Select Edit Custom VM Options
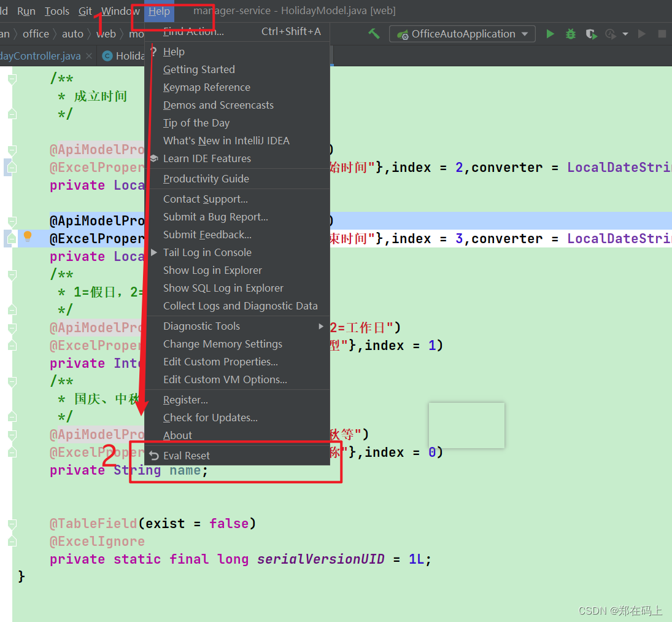 point(238,380)
